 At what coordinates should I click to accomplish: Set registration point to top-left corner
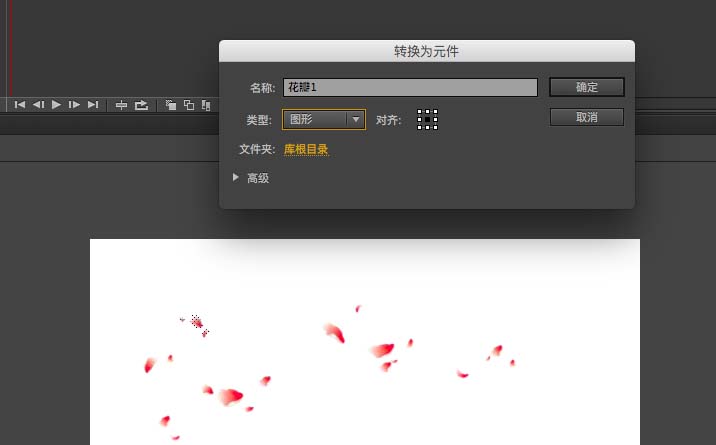420,112
